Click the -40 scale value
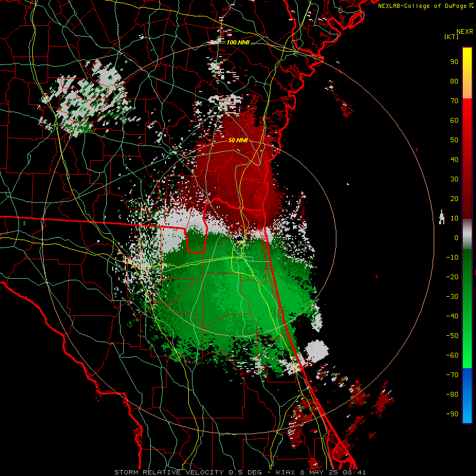Image resolution: width=476 pixels, height=476 pixels. click(452, 316)
